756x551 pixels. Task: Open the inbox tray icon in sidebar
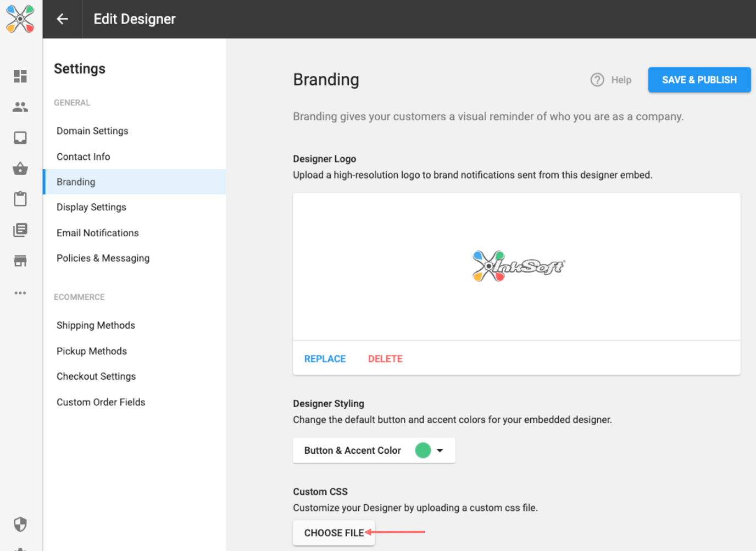point(20,138)
